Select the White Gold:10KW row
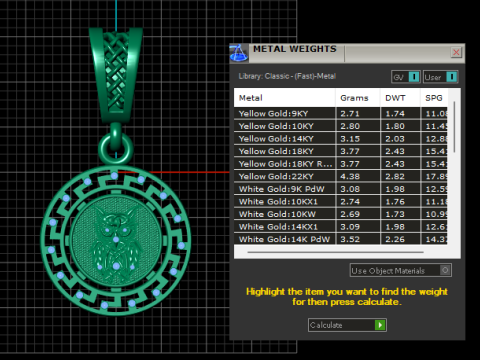Screen dimensions: 480x360 tap(341, 214)
